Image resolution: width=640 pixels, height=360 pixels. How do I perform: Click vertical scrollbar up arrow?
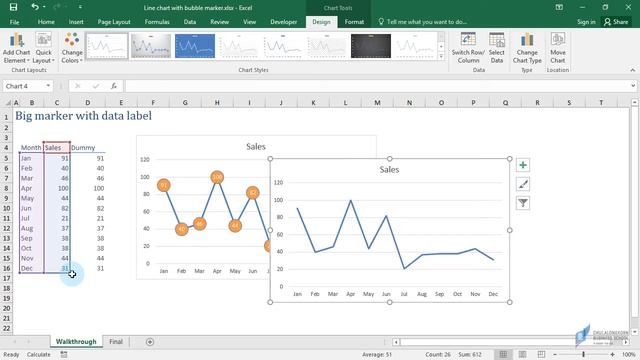tap(635, 102)
